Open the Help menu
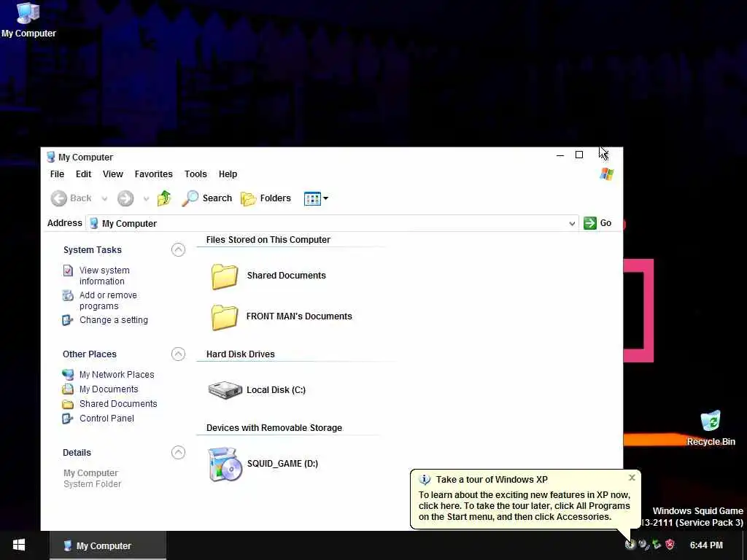The width and height of the screenshot is (747, 560). 228,174
